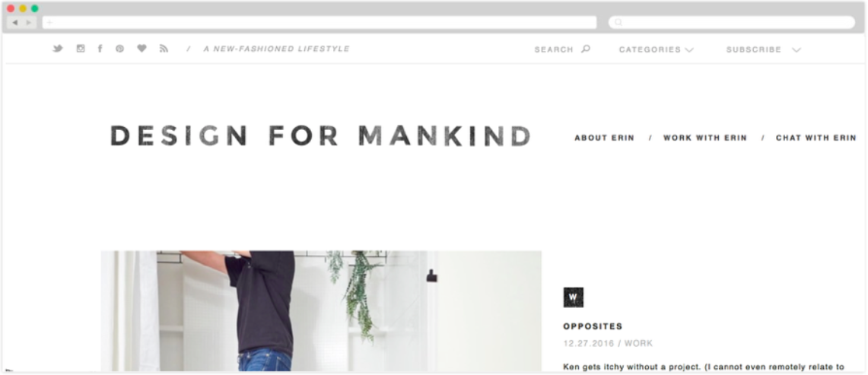Click the Design For Mankind logo
868x375 pixels.
tap(320, 135)
